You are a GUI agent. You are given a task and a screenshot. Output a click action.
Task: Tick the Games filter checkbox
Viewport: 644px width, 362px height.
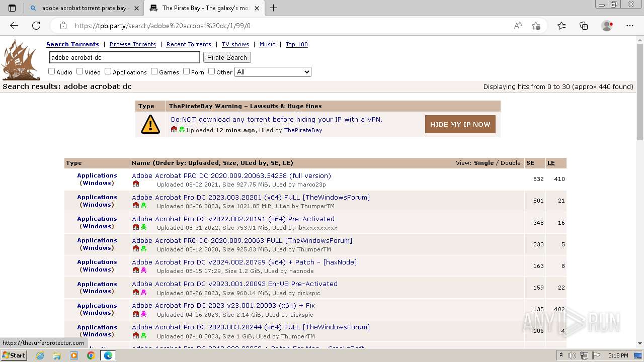(x=154, y=71)
